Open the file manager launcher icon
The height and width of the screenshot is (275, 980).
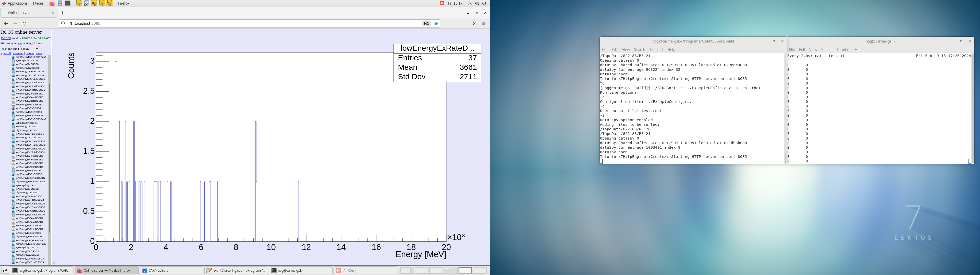tap(60, 3)
